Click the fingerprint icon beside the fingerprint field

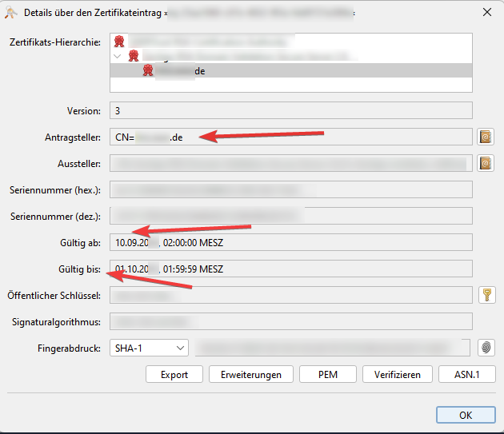(486, 348)
